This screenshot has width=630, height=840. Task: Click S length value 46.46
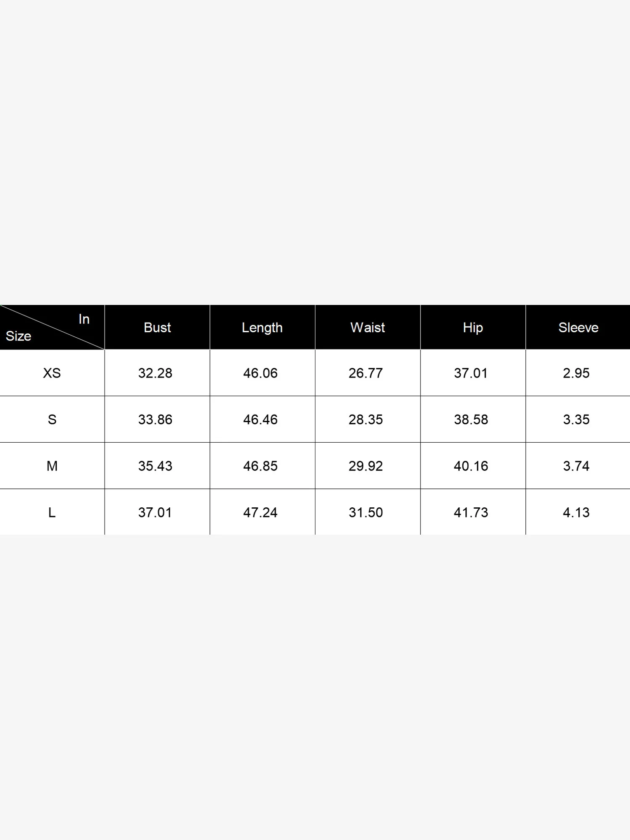[x=260, y=420]
